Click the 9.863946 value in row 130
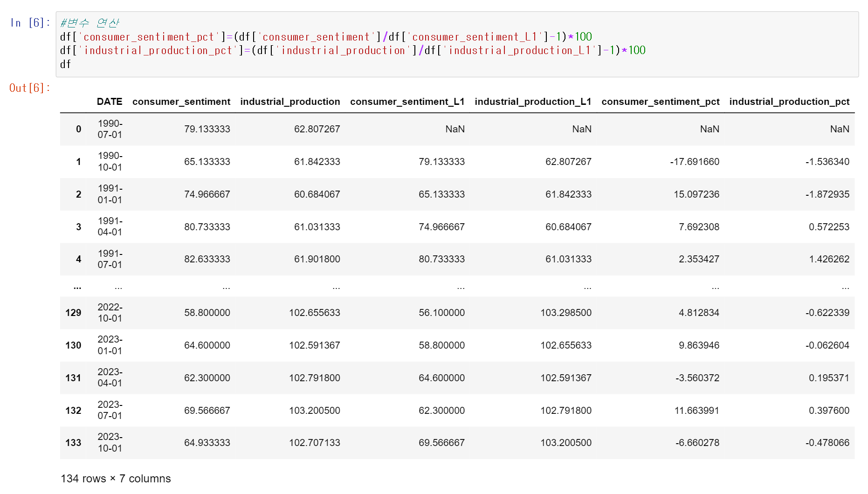 click(699, 345)
